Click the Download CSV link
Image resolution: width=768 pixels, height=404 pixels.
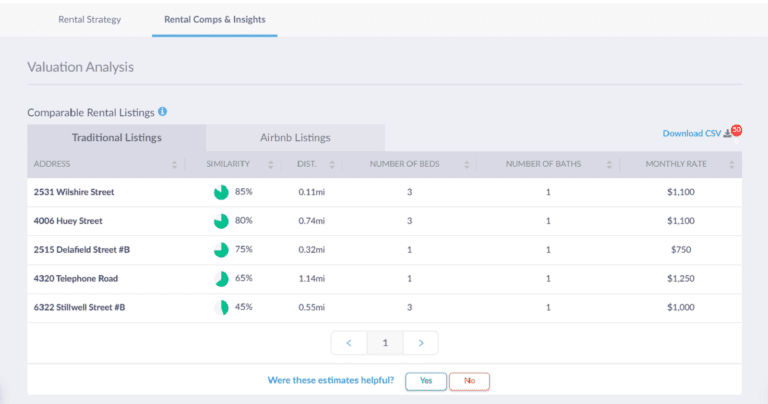691,133
